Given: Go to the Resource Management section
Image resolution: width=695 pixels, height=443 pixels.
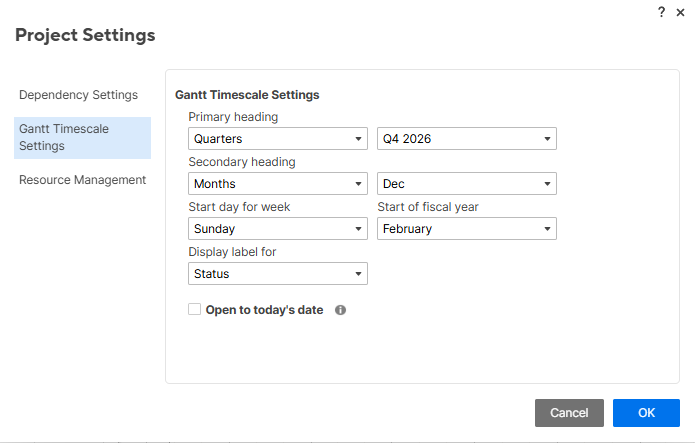Looking at the screenshot, I should coord(82,180).
